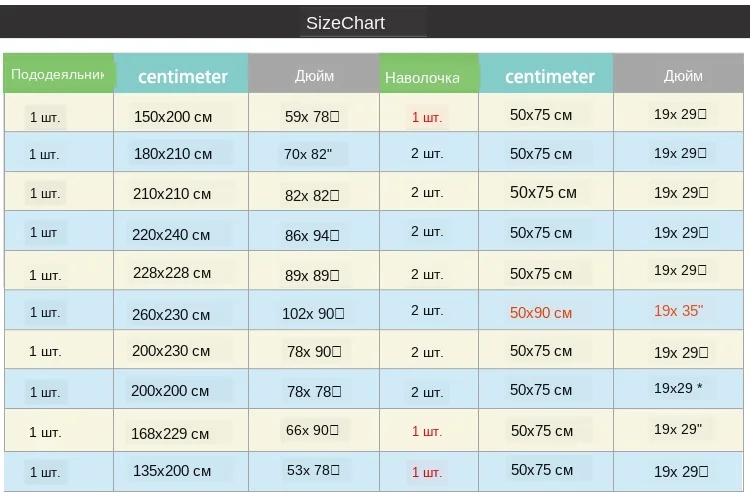Image resolution: width=750 pixels, height=502 pixels.
Task: Click the red 19x 35" cell
Action: point(679,311)
